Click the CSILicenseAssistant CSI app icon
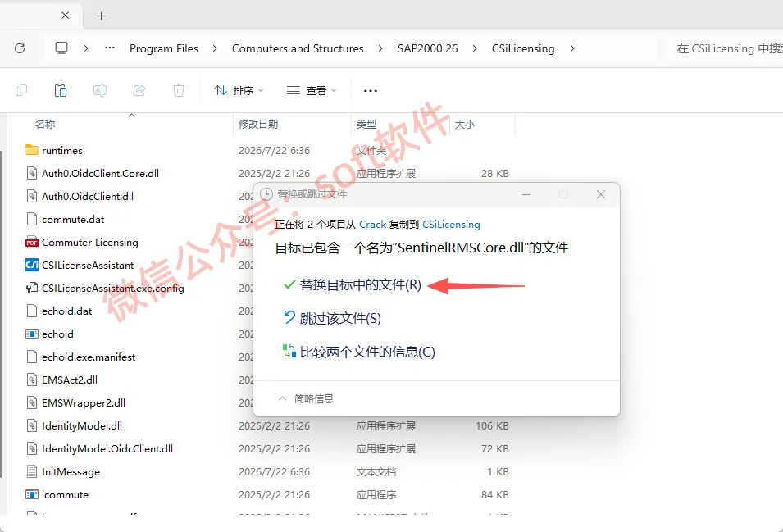Viewport: 783px width, 532px height. [31, 265]
